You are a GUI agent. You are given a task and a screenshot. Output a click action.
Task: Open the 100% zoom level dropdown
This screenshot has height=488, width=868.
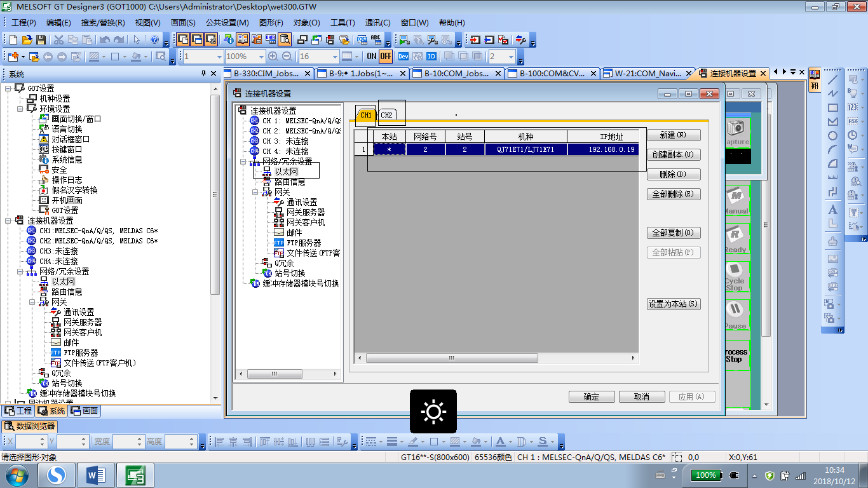(261, 57)
